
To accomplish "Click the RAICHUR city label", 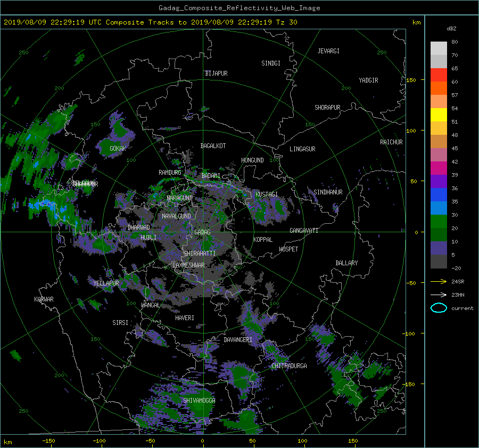I will coord(391,142).
